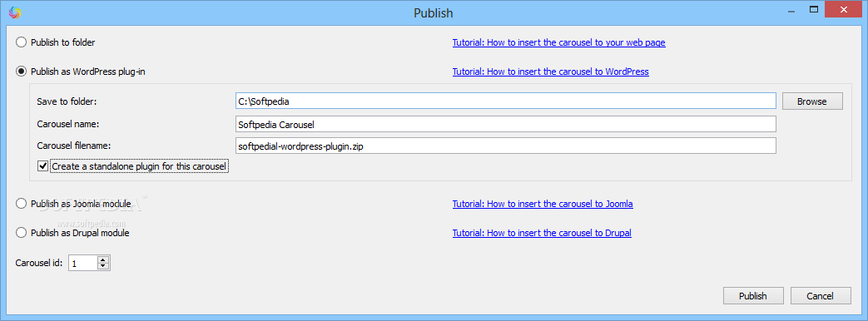Click the app icon in title bar
The image size is (868, 321).
point(16,12)
